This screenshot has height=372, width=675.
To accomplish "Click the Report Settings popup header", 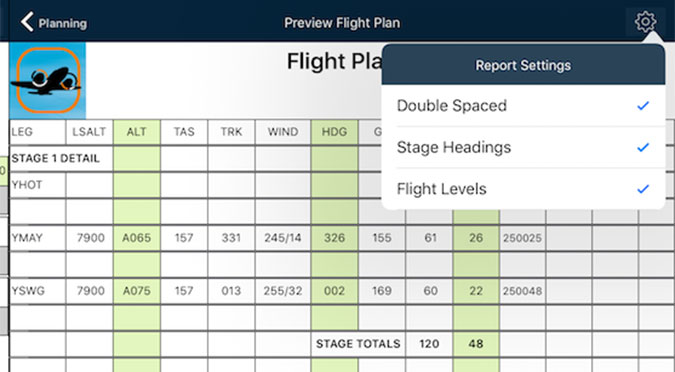I will pyautogui.click(x=523, y=65).
